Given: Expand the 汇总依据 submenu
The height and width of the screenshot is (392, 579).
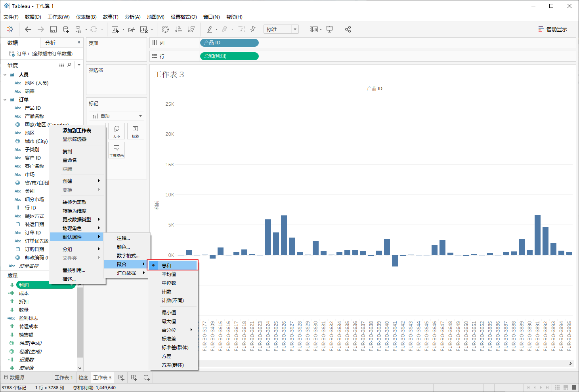Looking at the screenshot, I should pyautogui.click(x=127, y=273).
